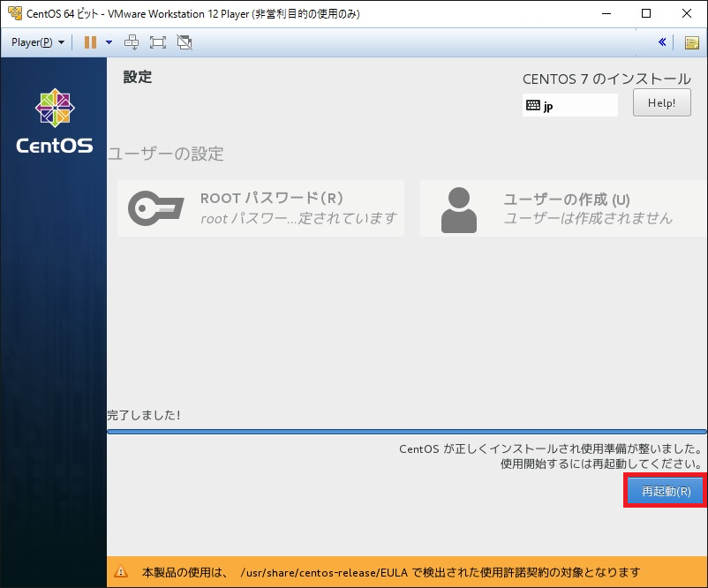Click the ユーザーの設定 heading
Image resolution: width=708 pixels, height=588 pixels.
pos(166,154)
